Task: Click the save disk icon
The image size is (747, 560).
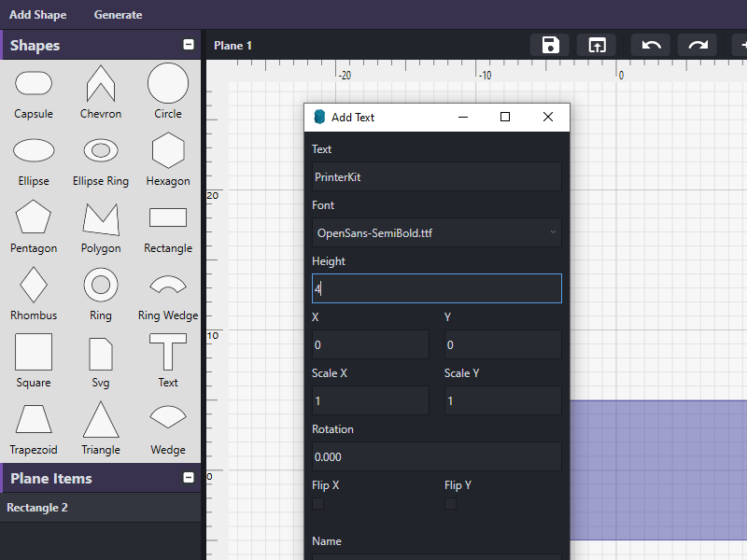Action: click(550, 45)
